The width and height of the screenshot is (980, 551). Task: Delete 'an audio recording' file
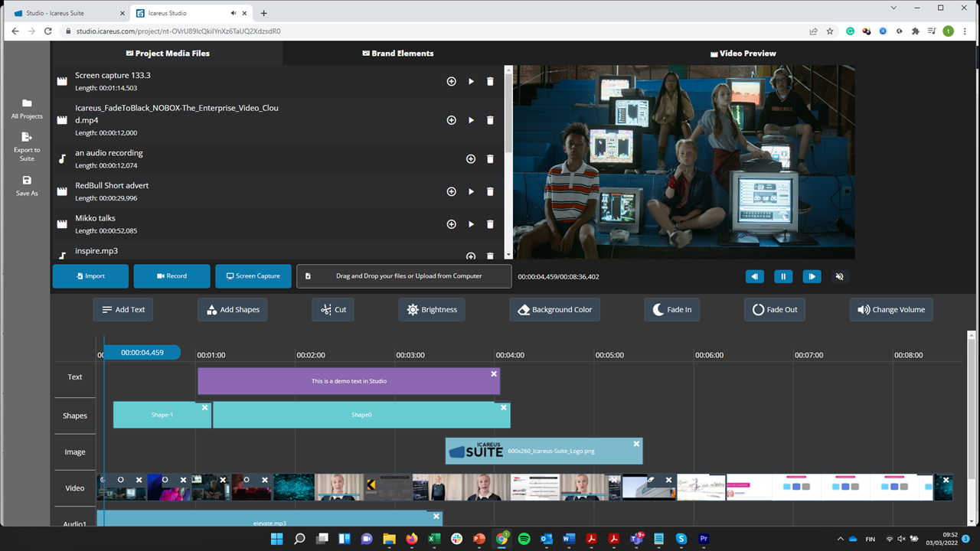pyautogui.click(x=490, y=159)
